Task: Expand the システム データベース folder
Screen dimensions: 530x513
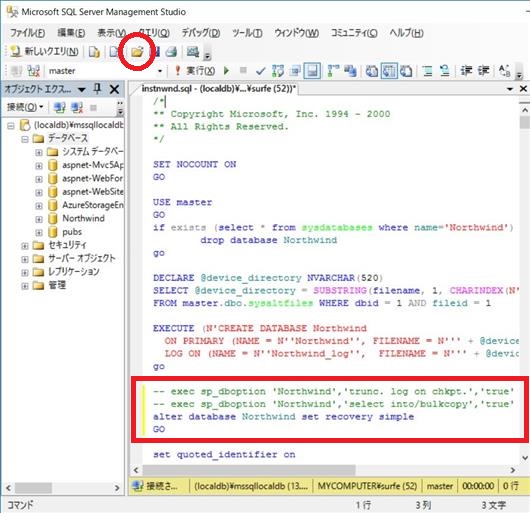Action: (x=39, y=152)
